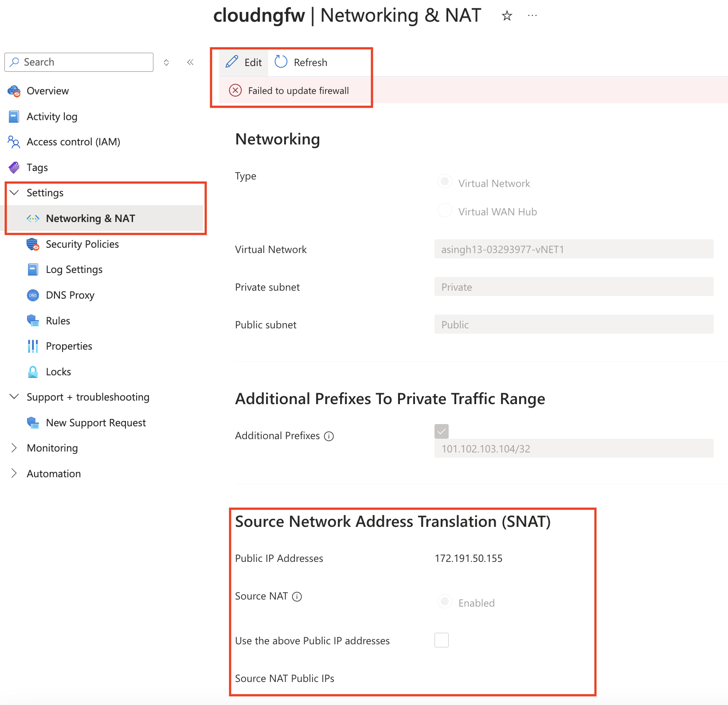Viewport: 728px width, 705px height.
Task: Open DNS Proxy using its icon
Action: 32,295
